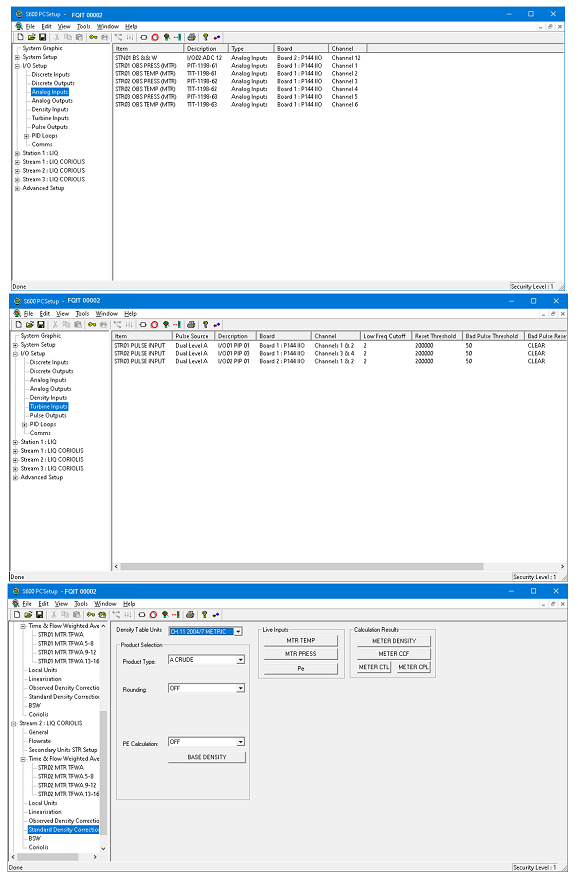578x880 pixels.
Task: Click the yellow key icon in the Turbine Inputs window
Action: coord(91,324)
